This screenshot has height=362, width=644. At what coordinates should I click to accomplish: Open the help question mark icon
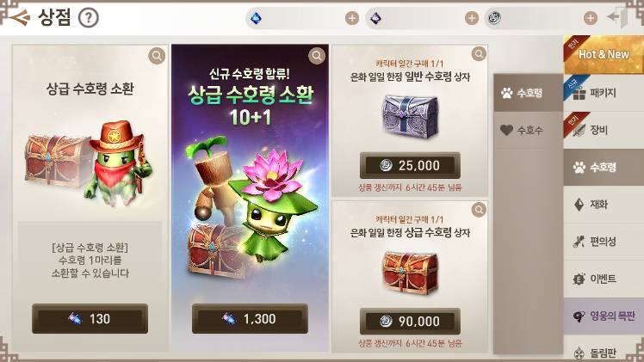89,18
